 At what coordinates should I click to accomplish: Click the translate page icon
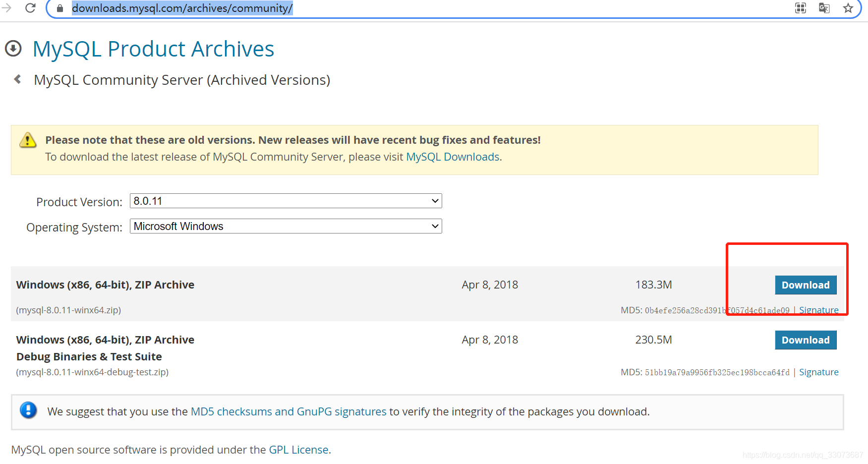[824, 8]
